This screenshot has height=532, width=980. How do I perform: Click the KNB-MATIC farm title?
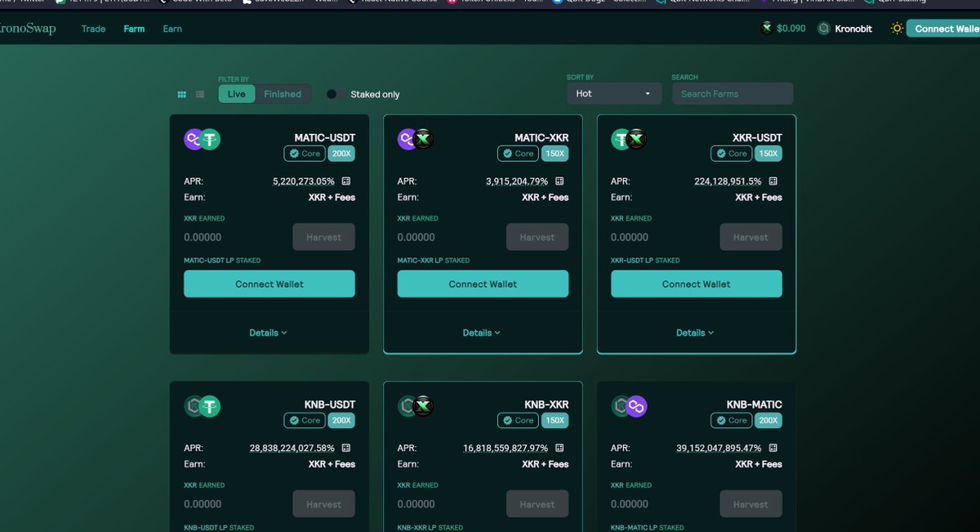755,405
